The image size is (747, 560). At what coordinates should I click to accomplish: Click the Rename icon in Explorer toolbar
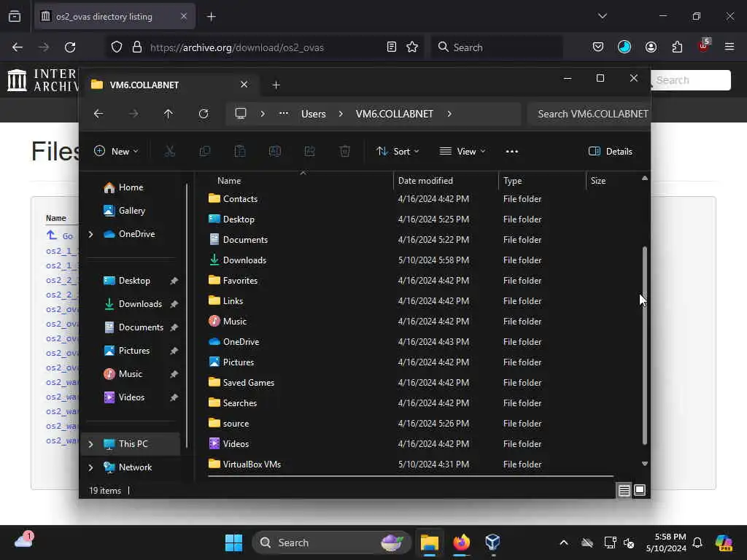point(275,152)
